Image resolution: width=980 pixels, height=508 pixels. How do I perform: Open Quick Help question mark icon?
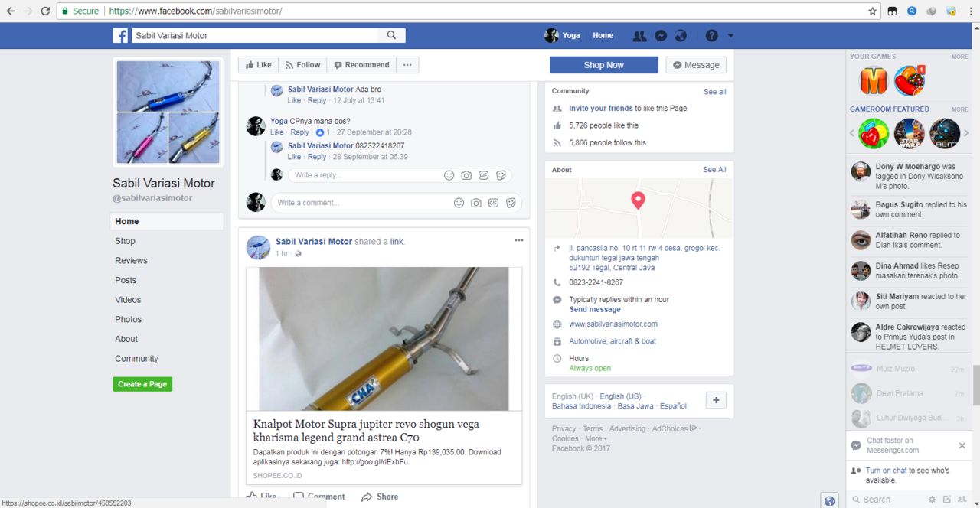pyautogui.click(x=711, y=36)
